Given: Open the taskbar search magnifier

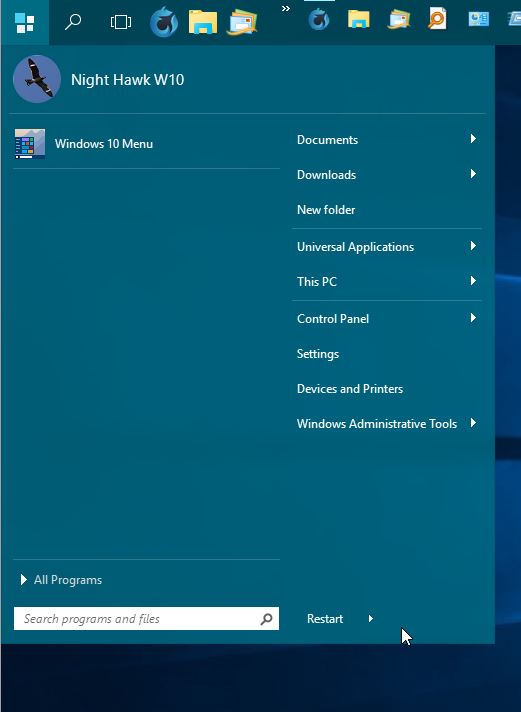Looking at the screenshot, I should [73, 21].
